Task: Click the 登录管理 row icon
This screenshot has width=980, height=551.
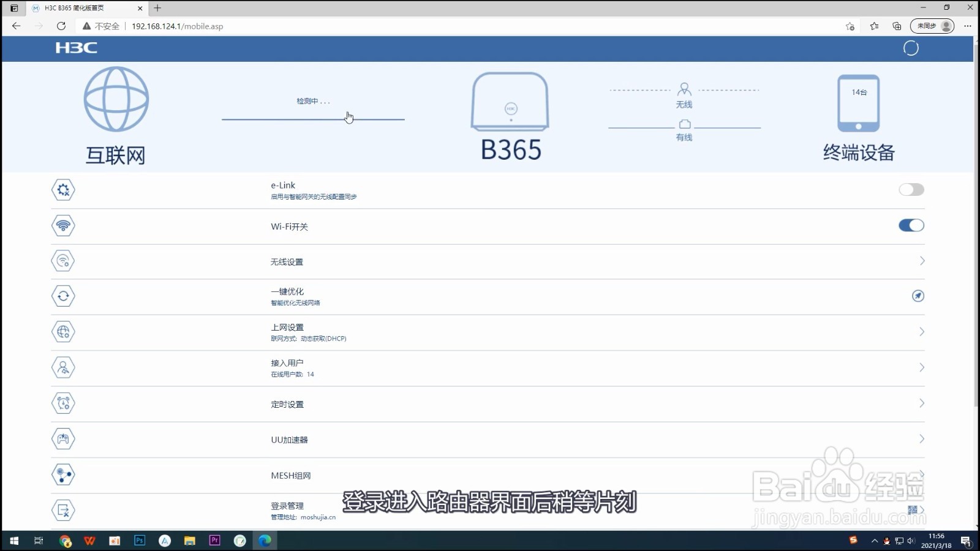Action: (x=63, y=510)
